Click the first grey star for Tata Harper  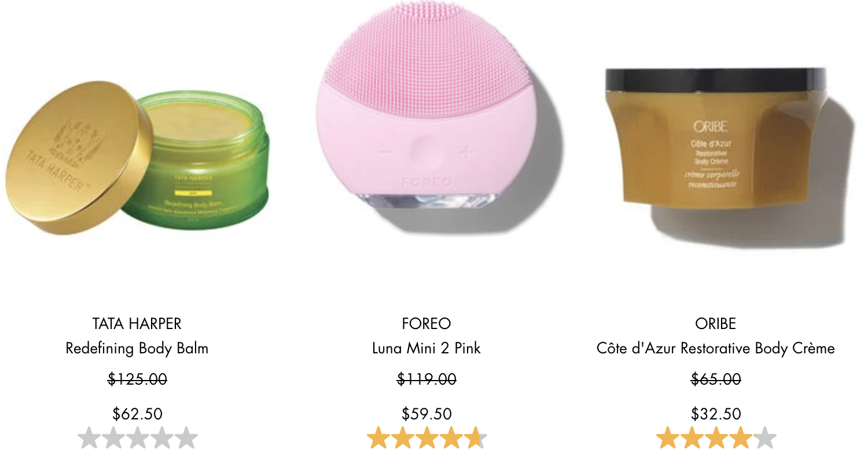(x=89, y=438)
